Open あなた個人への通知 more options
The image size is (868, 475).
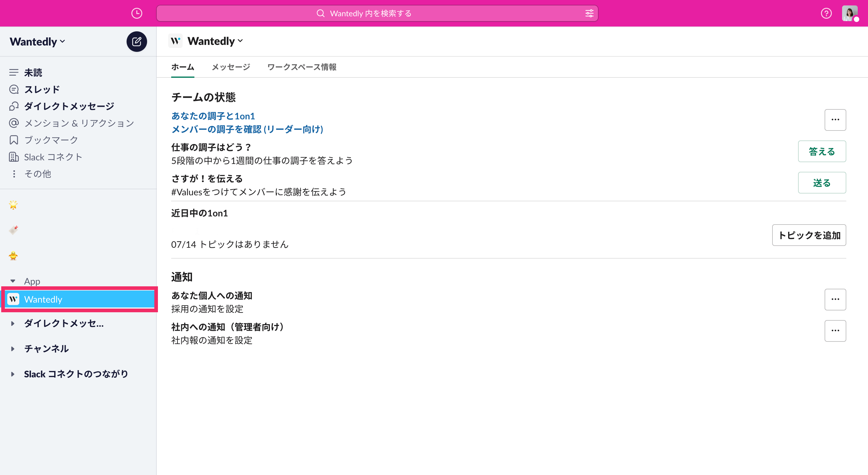835,300
